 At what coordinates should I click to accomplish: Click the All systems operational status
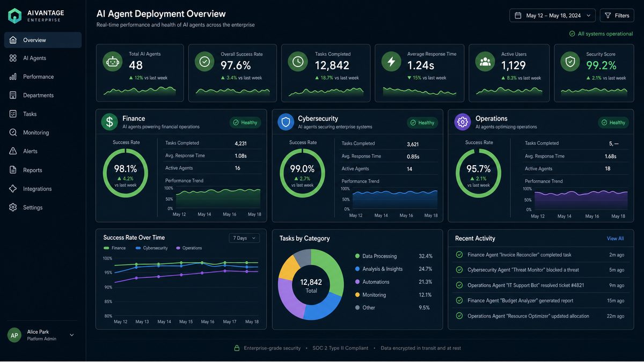(x=601, y=34)
